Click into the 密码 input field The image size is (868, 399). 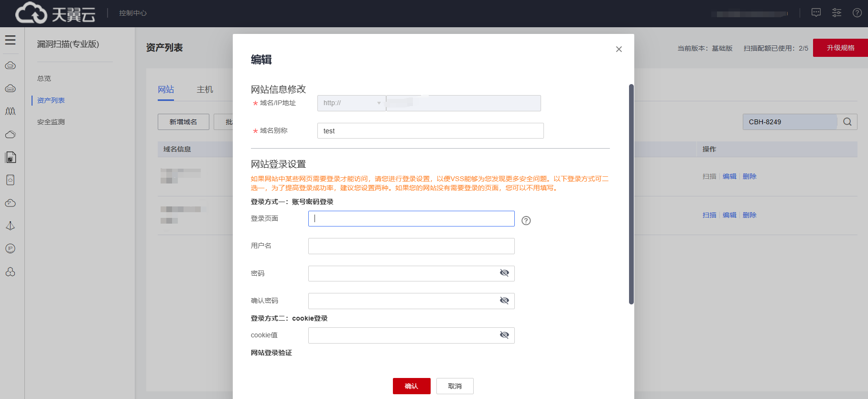(412, 273)
